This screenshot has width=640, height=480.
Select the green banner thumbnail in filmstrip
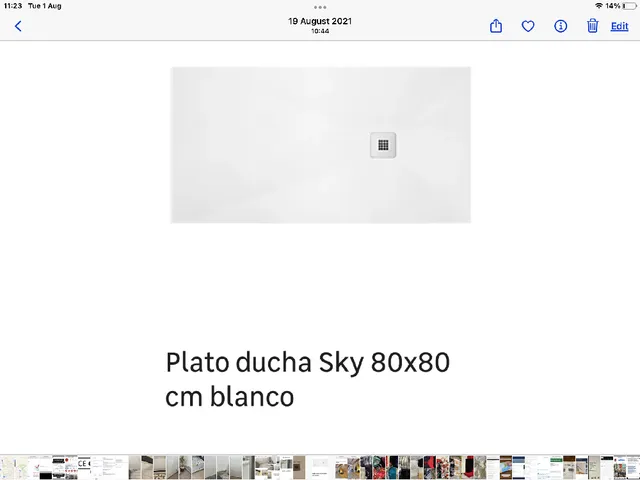click(556, 467)
